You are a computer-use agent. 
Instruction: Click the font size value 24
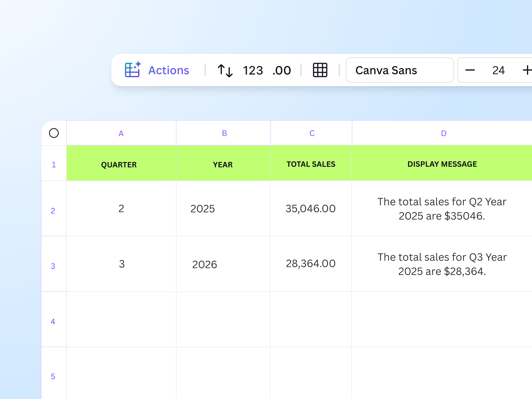[498, 70]
